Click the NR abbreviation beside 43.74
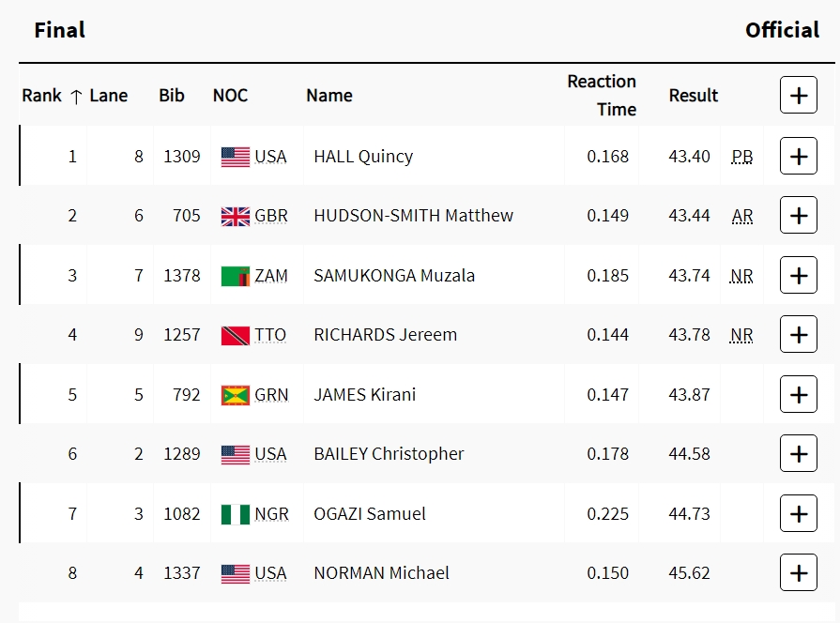The width and height of the screenshot is (840, 623). click(741, 276)
